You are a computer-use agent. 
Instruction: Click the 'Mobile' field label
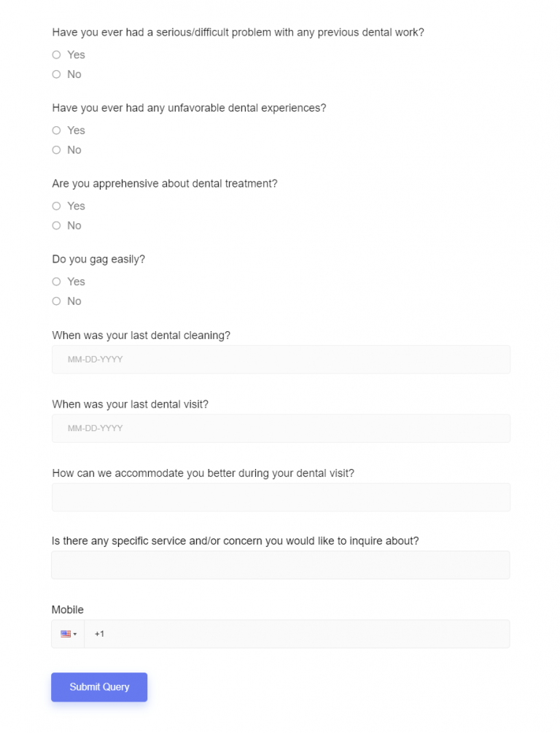coord(67,610)
